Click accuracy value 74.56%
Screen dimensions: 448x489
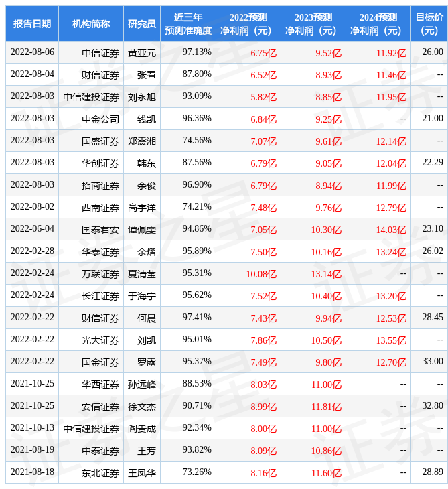197,141
